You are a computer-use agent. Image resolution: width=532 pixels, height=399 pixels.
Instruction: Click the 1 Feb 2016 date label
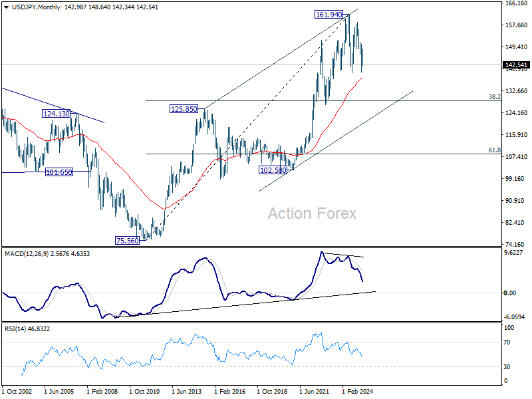[229, 392]
